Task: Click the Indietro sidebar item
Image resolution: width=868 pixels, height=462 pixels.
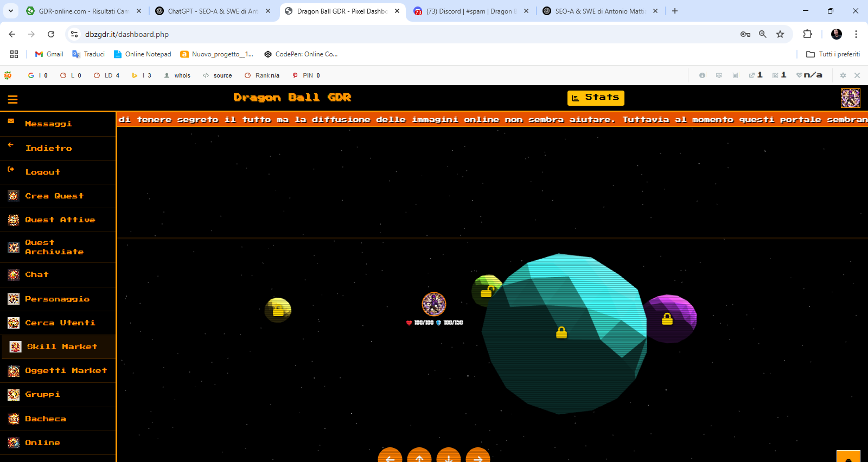Action: click(x=58, y=148)
